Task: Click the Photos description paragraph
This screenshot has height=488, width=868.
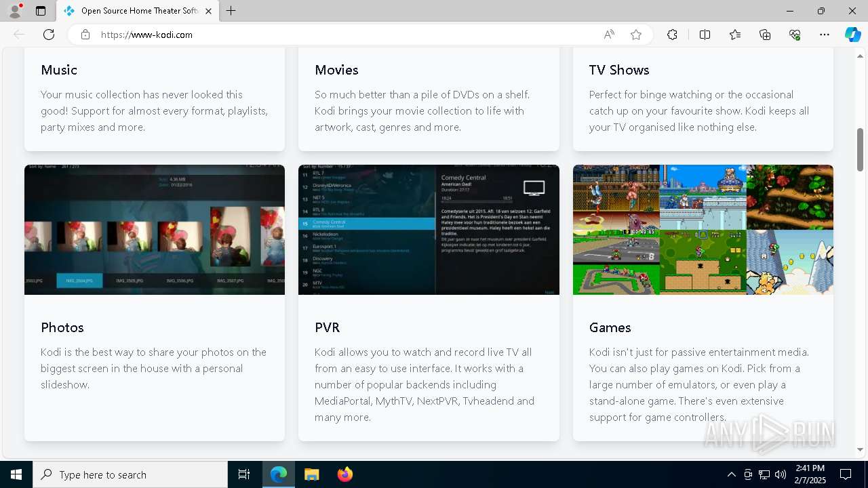Action: click(x=154, y=368)
